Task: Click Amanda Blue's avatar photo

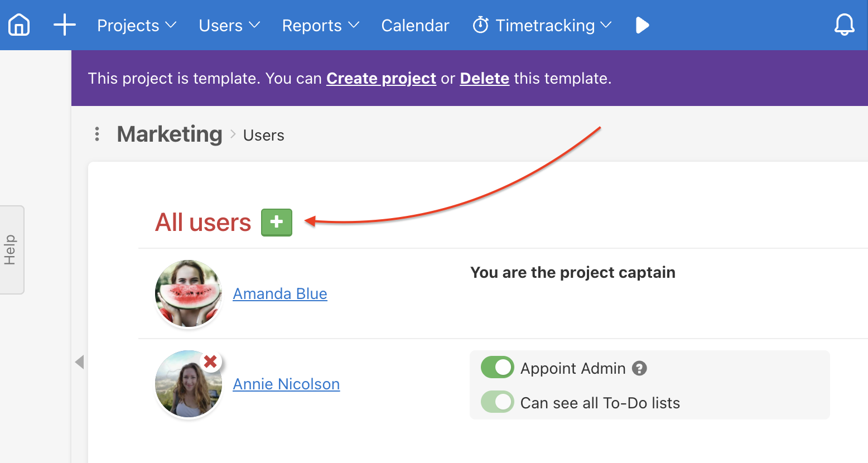Action: coord(189,293)
